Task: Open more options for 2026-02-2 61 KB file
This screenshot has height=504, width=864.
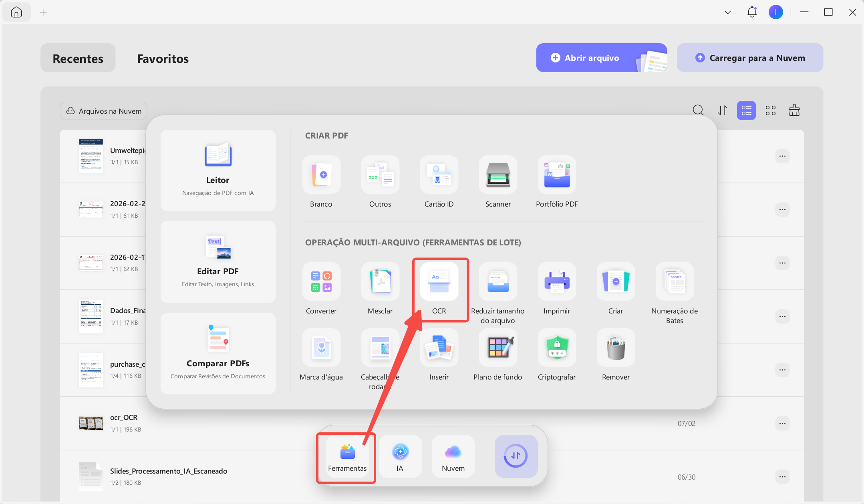Action: pyautogui.click(x=782, y=209)
